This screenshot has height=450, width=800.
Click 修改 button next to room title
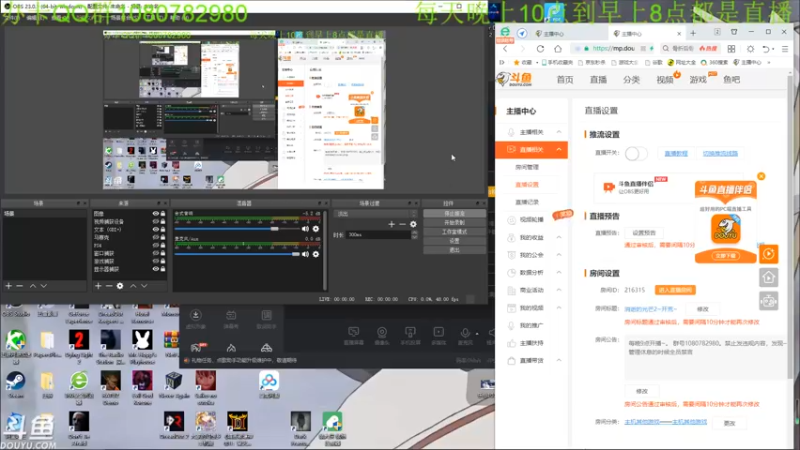click(x=703, y=309)
